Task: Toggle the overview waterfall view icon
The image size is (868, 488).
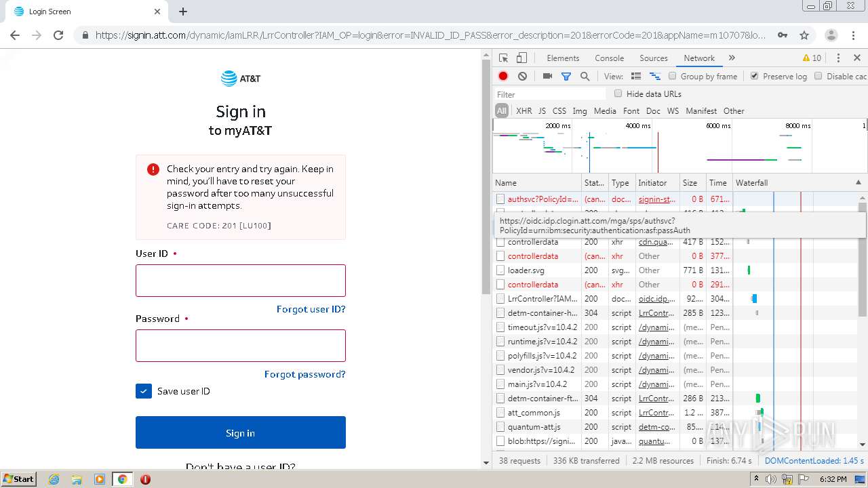Action: (655, 77)
